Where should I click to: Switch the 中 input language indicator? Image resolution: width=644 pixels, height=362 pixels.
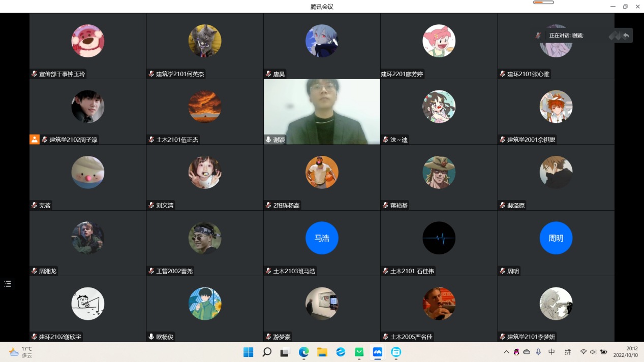click(x=551, y=352)
